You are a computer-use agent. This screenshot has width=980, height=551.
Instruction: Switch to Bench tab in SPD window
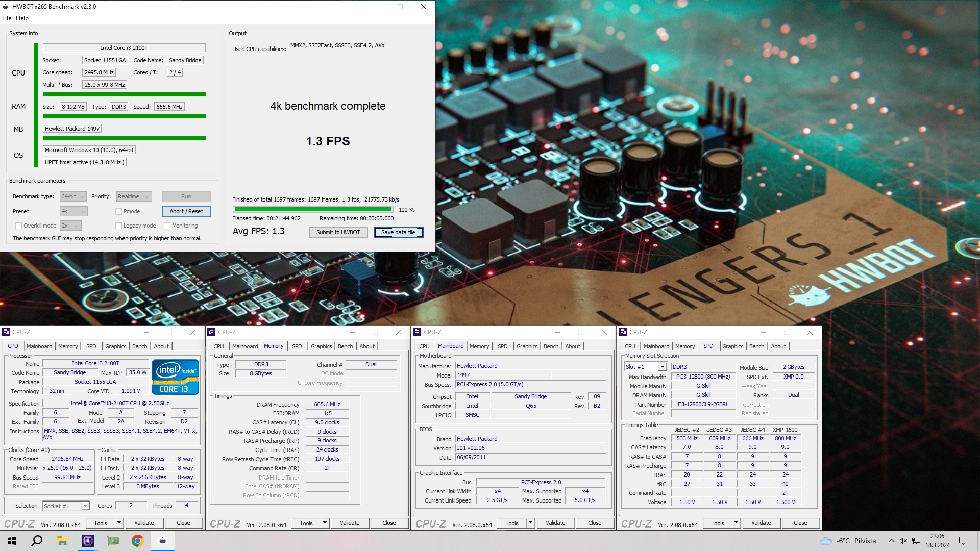(756, 346)
